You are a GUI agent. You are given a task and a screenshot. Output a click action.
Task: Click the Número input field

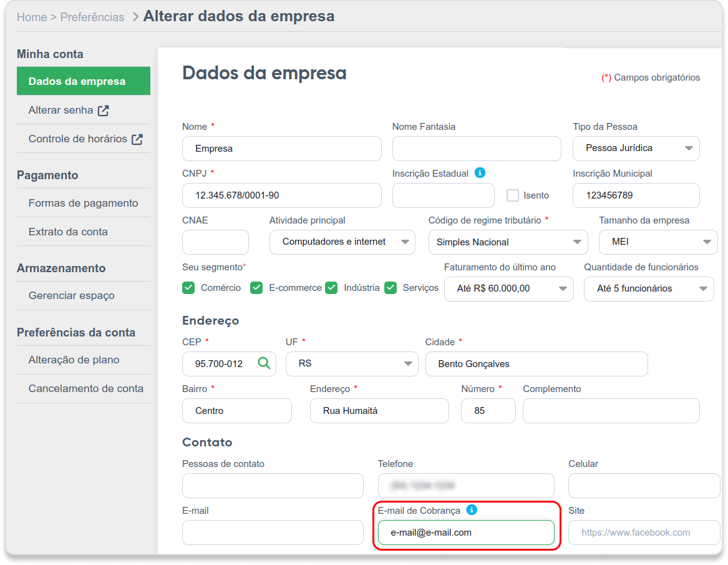[x=488, y=411]
